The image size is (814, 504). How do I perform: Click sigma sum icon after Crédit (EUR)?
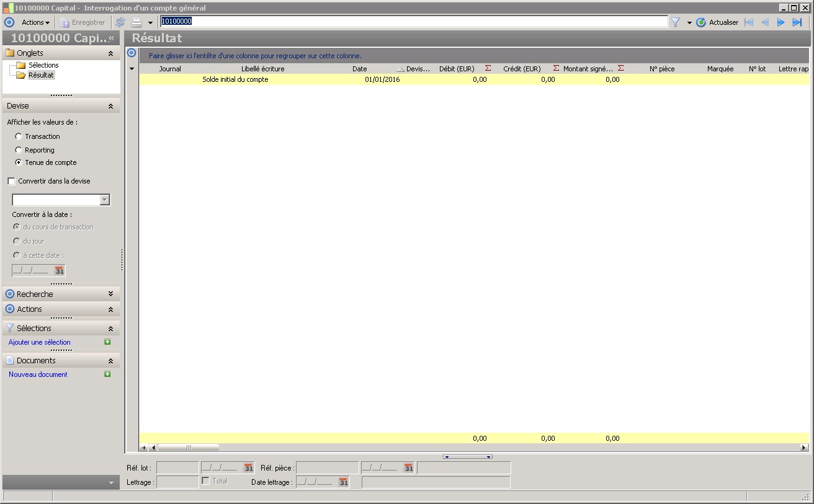pyautogui.click(x=556, y=68)
